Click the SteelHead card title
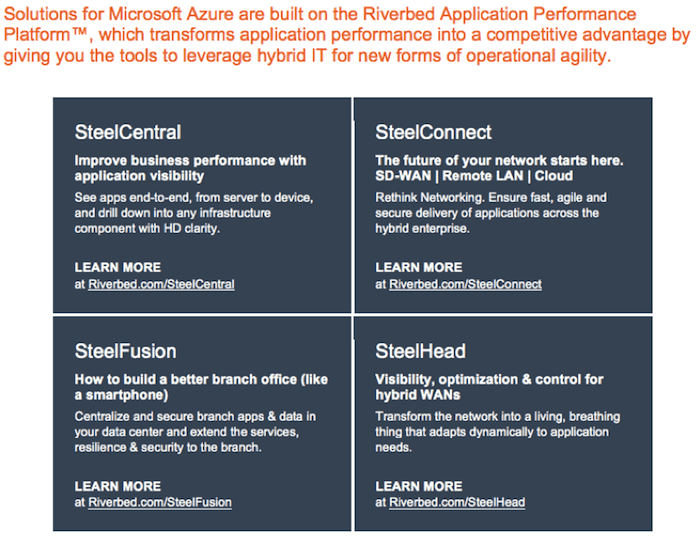 click(421, 351)
